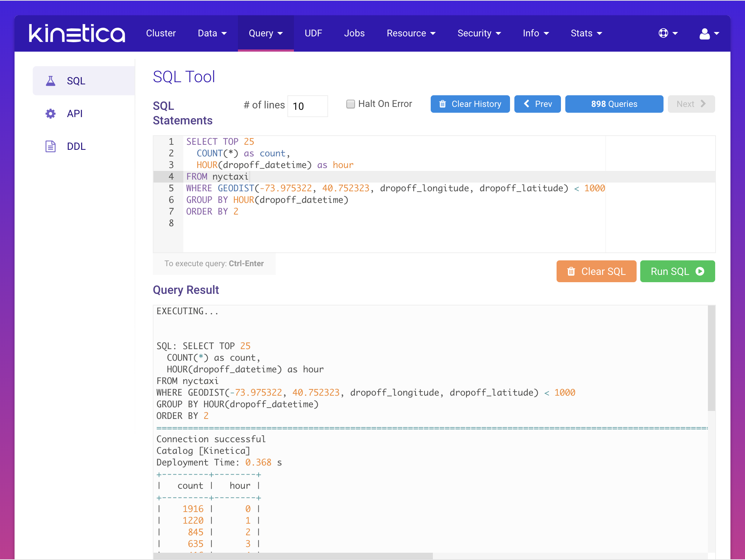745x560 pixels.
Task: Expand the Security dropdown menu
Action: [x=479, y=33]
